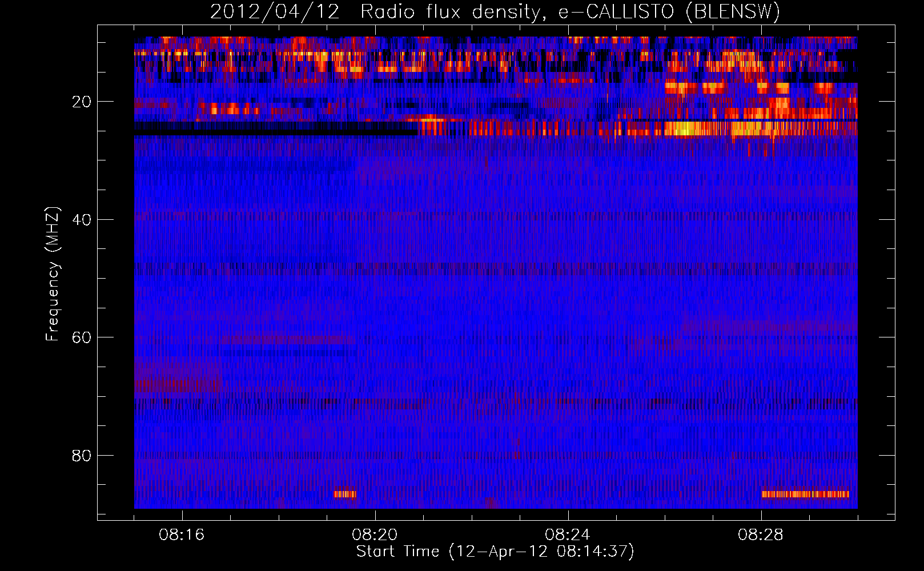Click the 08:16 time tick label
The width and height of the screenshot is (924, 571).
pyautogui.click(x=182, y=535)
